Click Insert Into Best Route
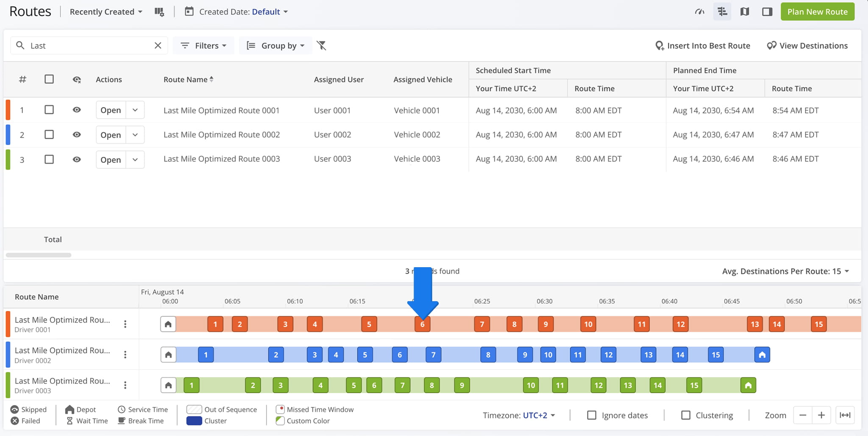This screenshot has height=436, width=868. point(702,45)
